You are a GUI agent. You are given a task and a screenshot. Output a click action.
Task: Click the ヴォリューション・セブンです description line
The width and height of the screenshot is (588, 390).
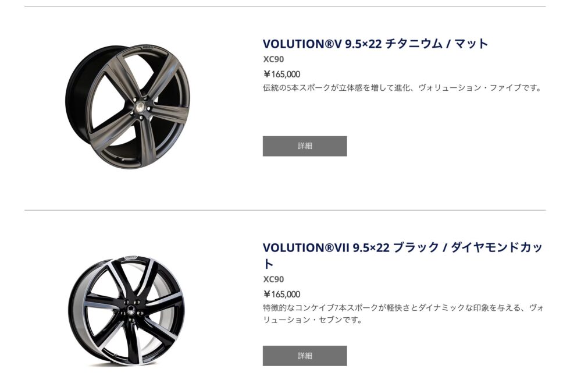[313, 320]
